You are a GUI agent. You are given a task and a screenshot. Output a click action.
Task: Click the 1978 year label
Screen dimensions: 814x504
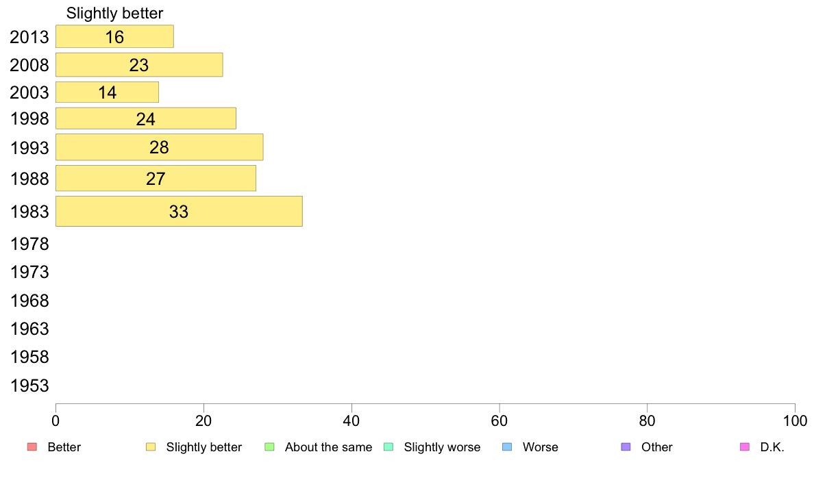coord(29,244)
